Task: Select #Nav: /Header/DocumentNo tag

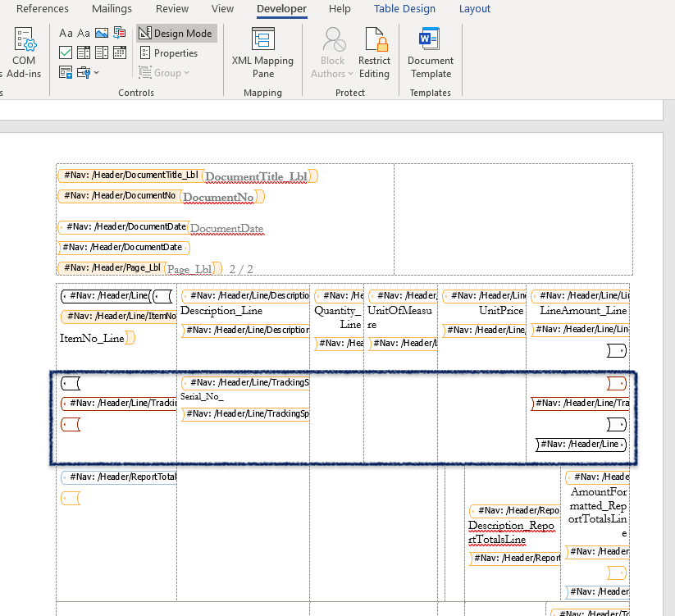Action: 120,195
